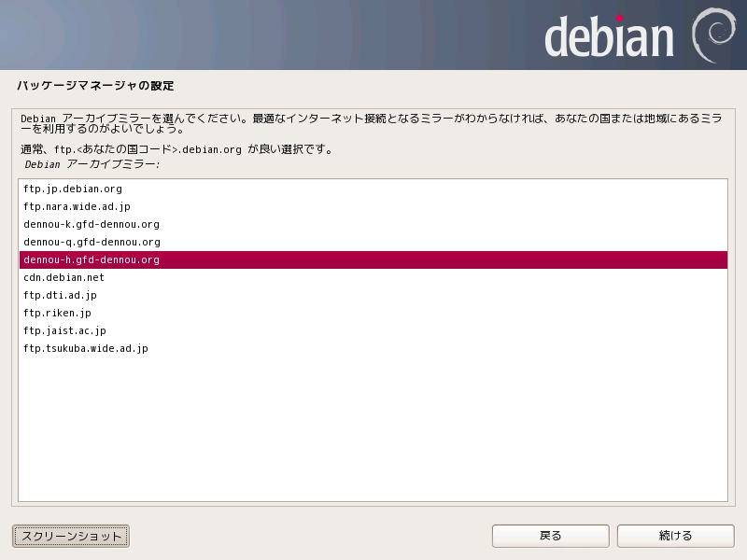The width and height of the screenshot is (747, 560).
Task: Choose ftp.jaist.ac.jp from the list
Action: point(373,330)
